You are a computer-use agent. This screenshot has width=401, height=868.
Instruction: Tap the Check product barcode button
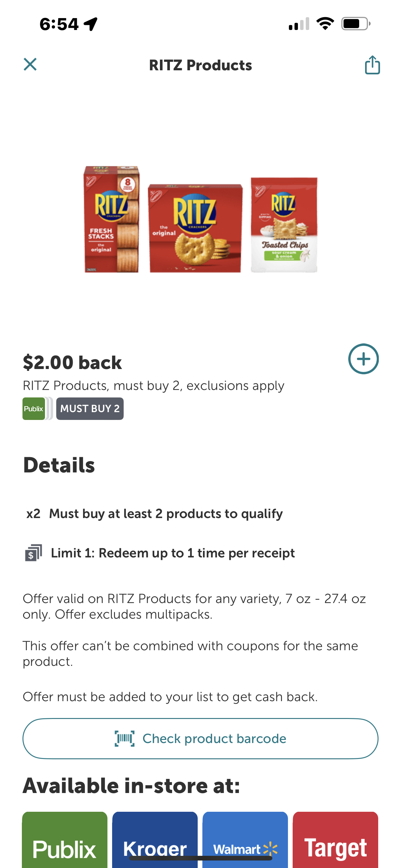[200, 738]
